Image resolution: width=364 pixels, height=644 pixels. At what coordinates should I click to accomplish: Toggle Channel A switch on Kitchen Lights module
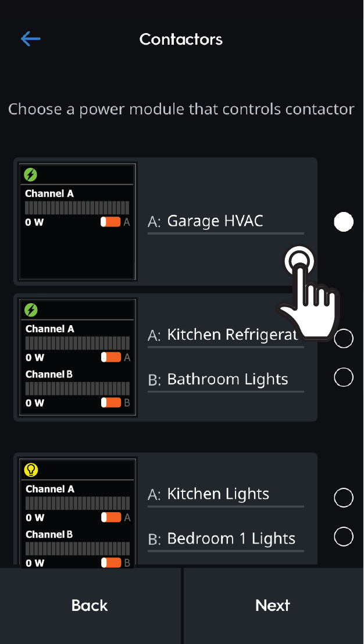(110, 517)
